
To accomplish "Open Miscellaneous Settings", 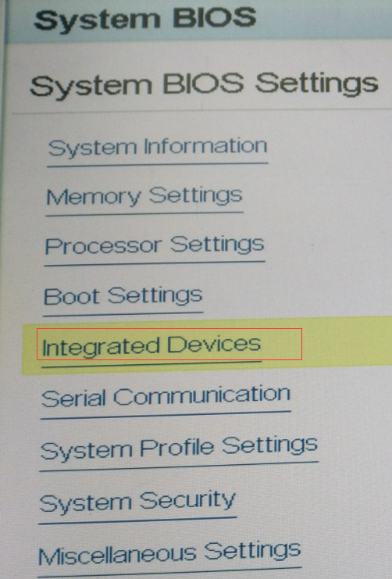I will pyautogui.click(x=169, y=552).
